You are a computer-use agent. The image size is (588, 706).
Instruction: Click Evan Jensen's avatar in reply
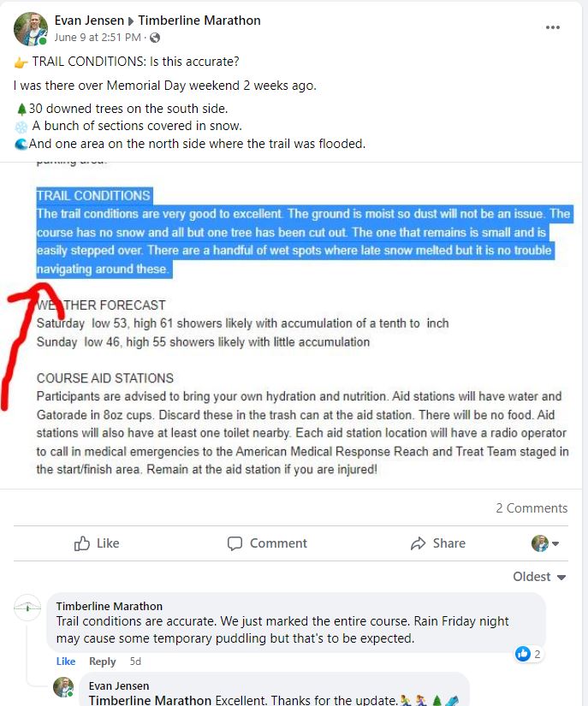tap(63, 686)
